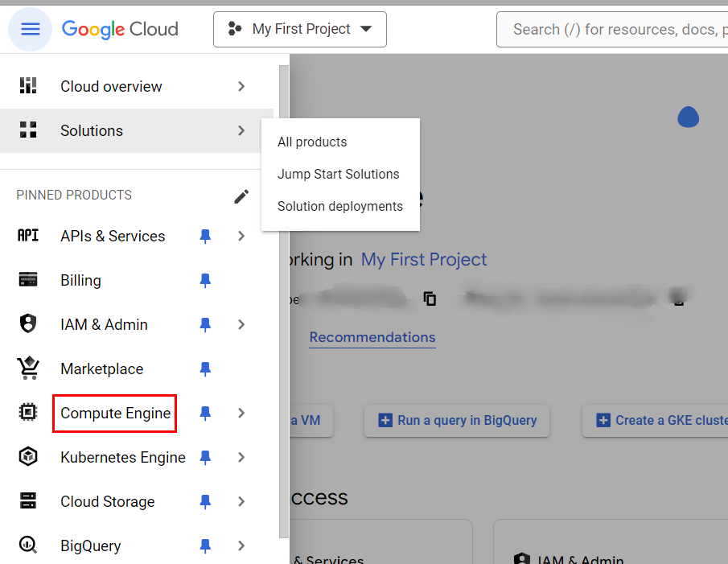Open Kubernetes Engine

[123, 457]
